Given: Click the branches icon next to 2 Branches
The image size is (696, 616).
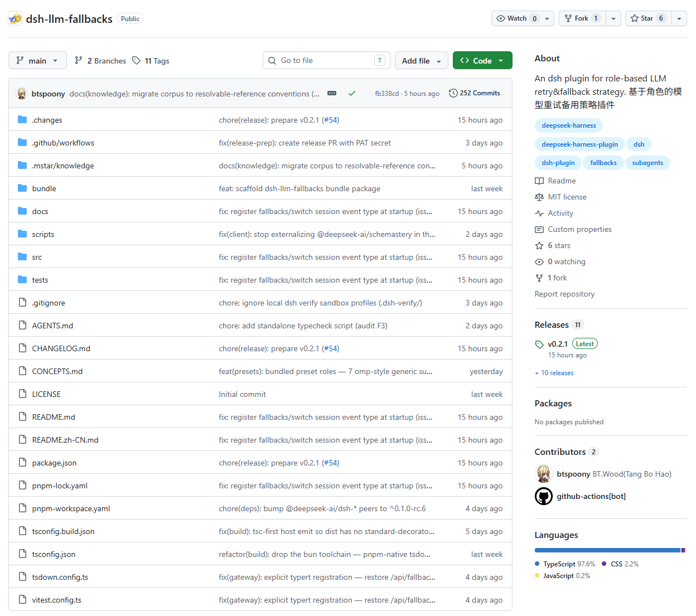Looking at the screenshot, I should (x=79, y=60).
